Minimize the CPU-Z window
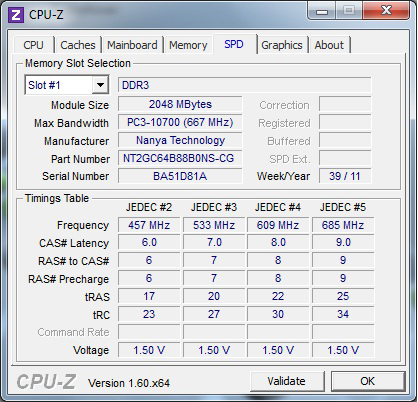 (322, 11)
